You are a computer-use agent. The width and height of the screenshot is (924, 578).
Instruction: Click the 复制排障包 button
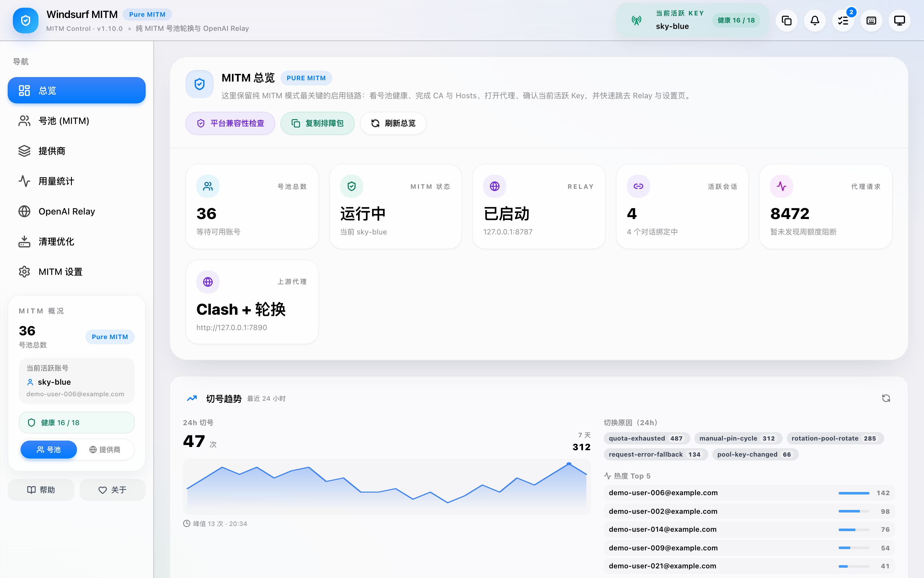tap(317, 123)
